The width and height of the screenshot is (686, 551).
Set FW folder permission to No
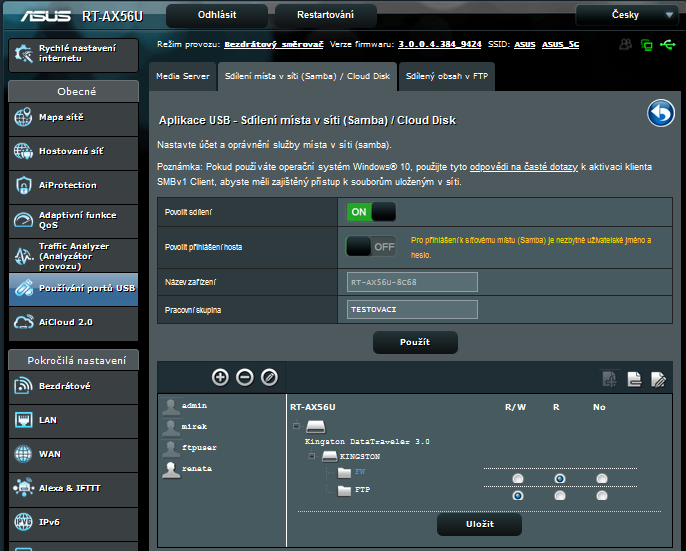[601, 479]
